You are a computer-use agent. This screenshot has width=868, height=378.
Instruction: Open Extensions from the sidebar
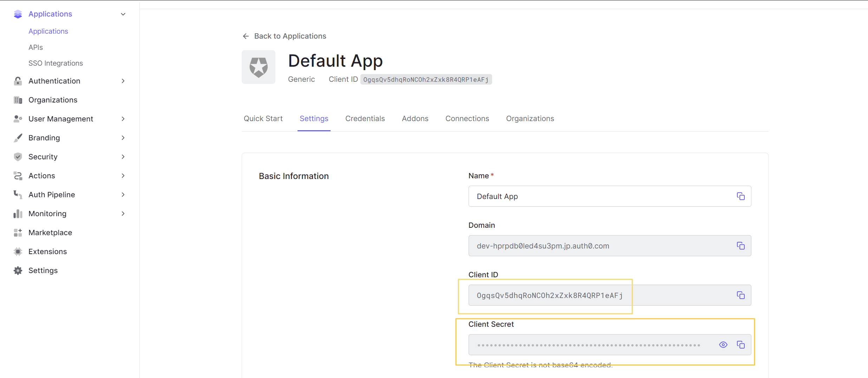47,251
